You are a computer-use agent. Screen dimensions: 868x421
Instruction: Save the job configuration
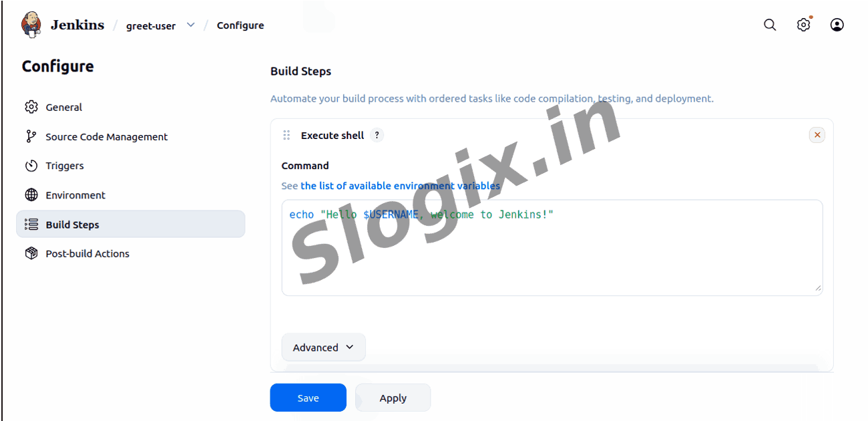[308, 398]
